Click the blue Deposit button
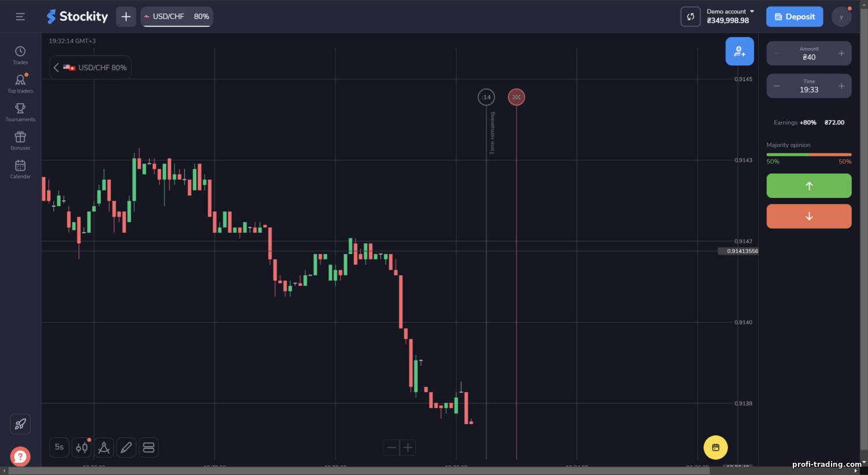 tap(795, 17)
